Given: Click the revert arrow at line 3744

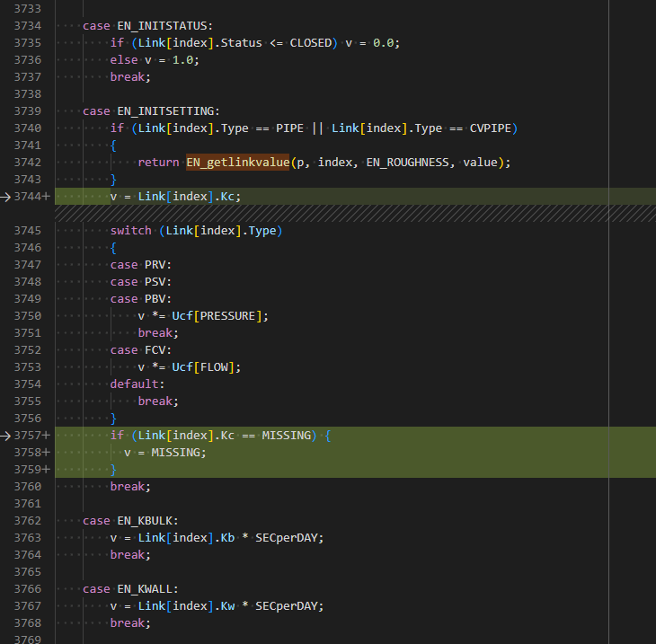Looking at the screenshot, I should [x=5, y=197].
